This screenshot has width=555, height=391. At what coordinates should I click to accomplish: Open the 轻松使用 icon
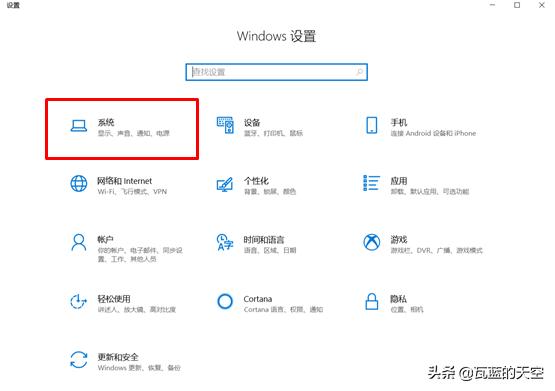click(x=78, y=301)
